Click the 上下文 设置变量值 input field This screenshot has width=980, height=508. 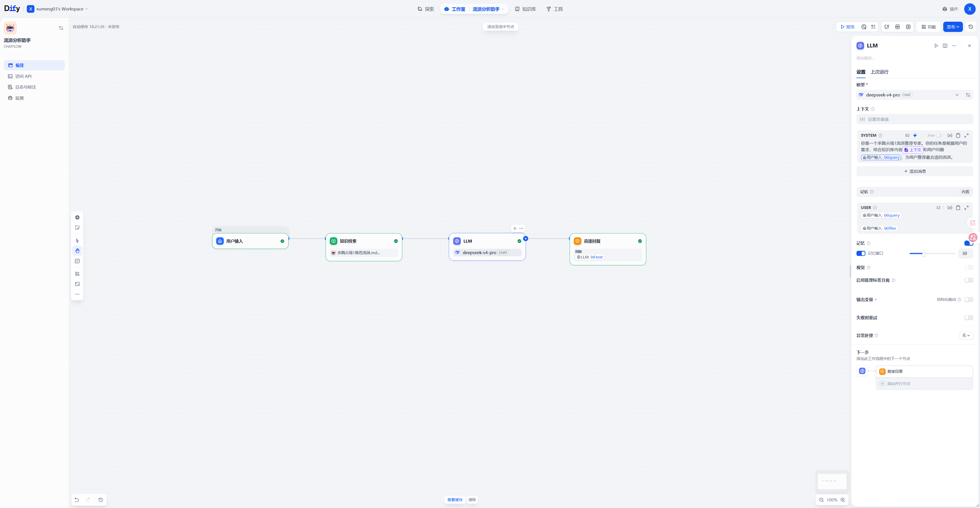click(915, 119)
